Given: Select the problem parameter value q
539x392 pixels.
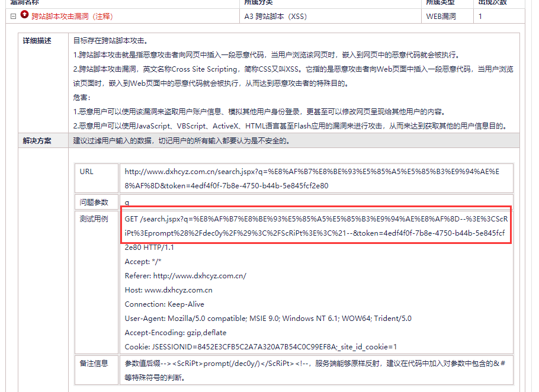Looking at the screenshot, I should [x=127, y=203].
